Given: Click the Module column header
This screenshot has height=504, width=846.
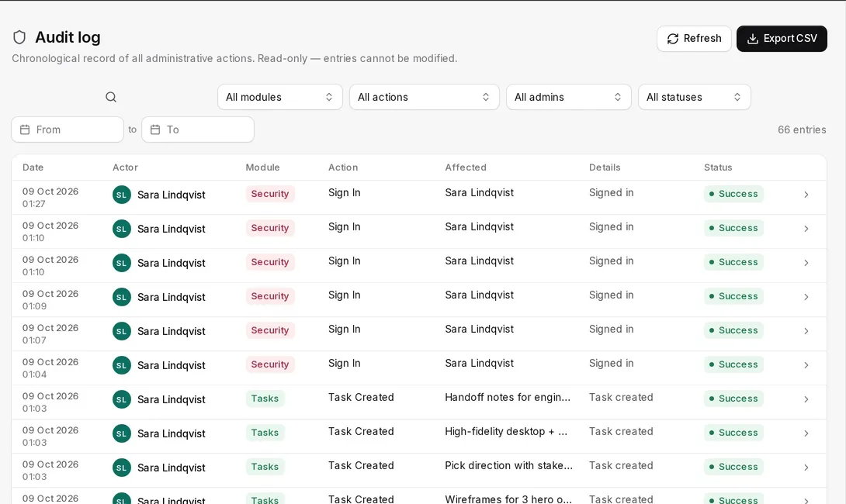Looking at the screenshot, I should pos(263,167).
